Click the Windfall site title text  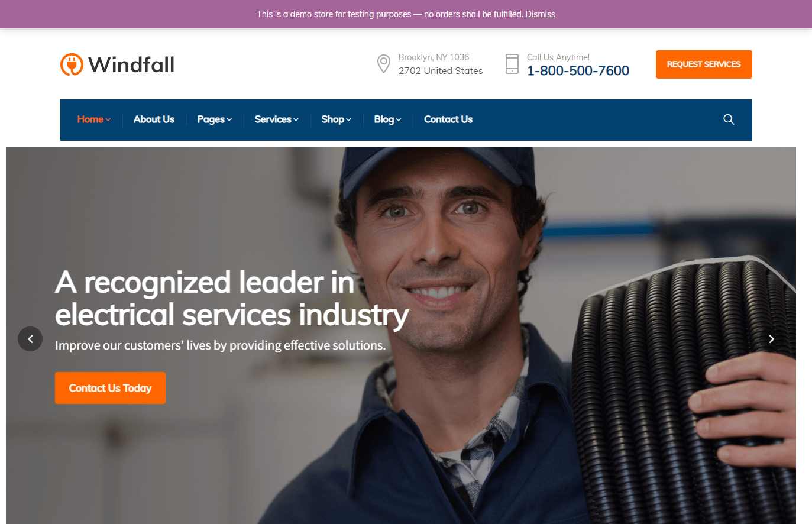click(x=131, y=64)
